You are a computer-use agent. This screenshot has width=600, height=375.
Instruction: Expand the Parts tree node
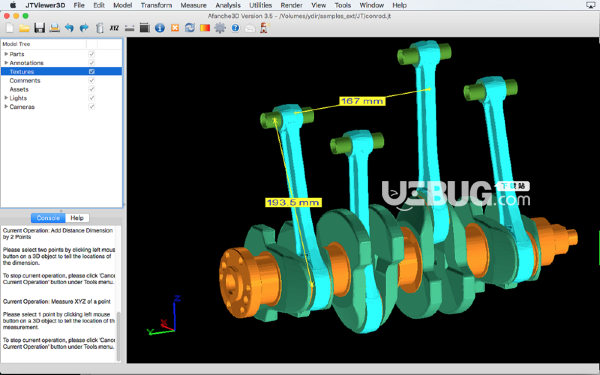pyautogui.click(x=6, y=54)
